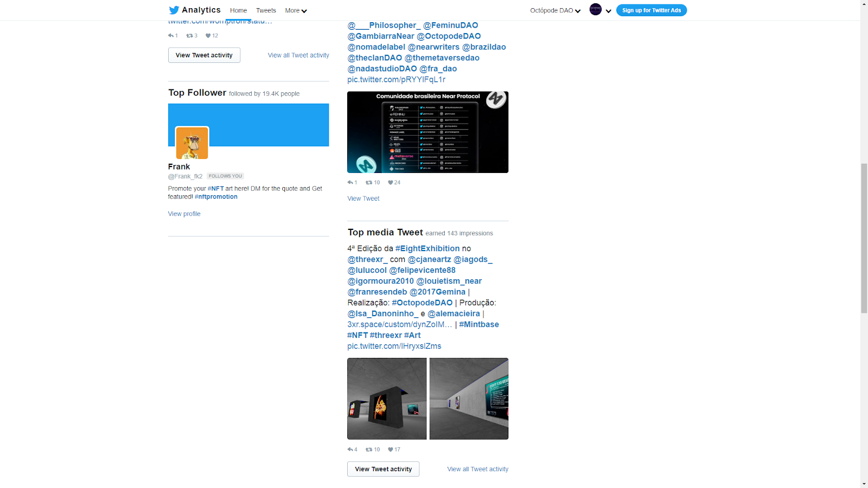Open the @louietism_near mention
This screenshot has width=868, height=488.
click(449, 281)
